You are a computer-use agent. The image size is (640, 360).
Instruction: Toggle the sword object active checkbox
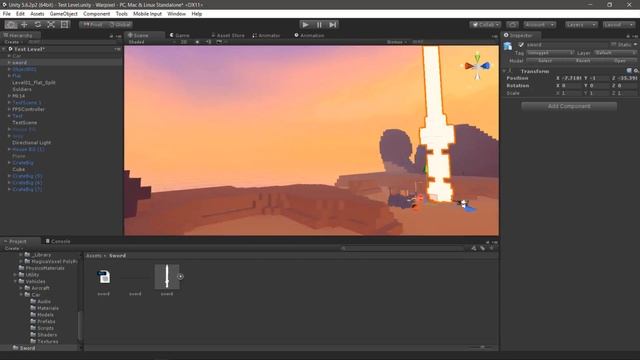point(521,44)
